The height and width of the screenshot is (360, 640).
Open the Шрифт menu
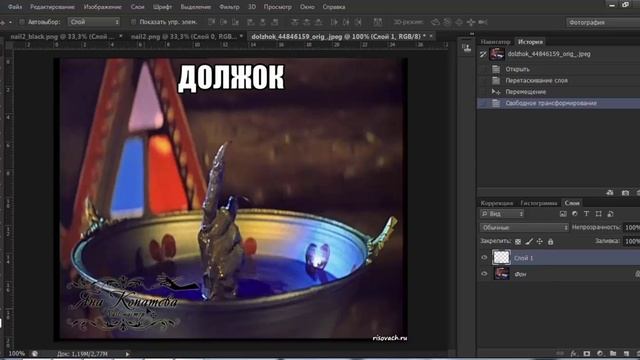coord(162,7)
